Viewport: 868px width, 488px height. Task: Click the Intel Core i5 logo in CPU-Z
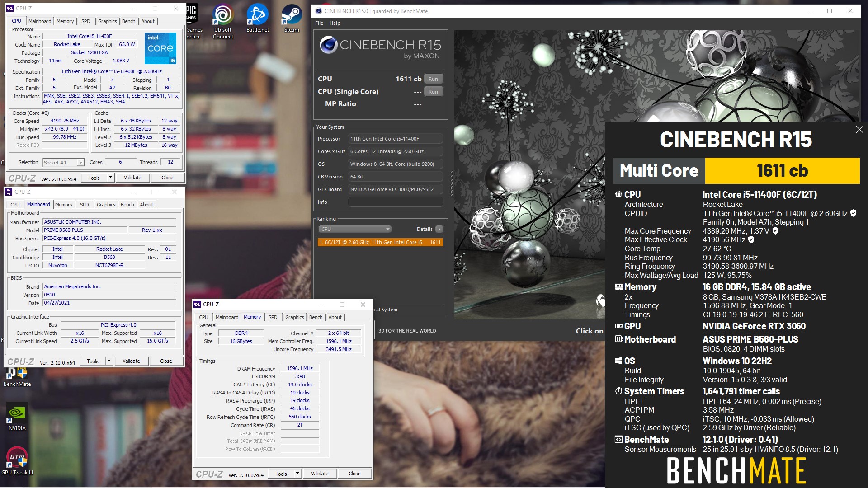160,48
